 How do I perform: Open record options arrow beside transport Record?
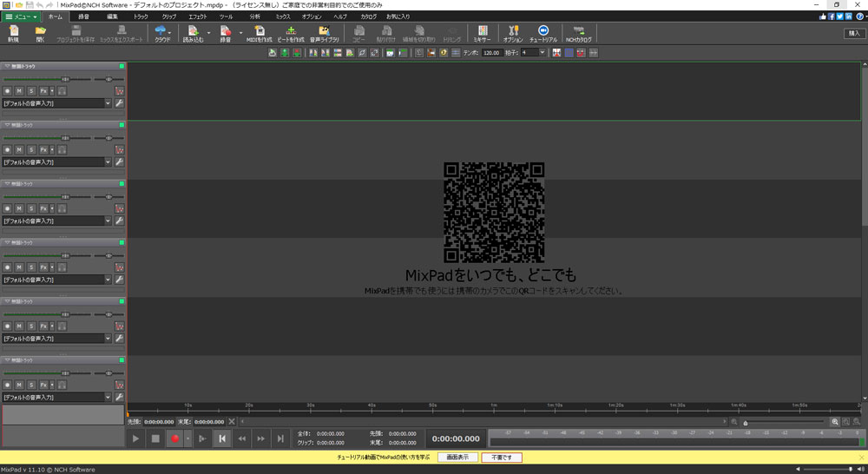[x=187, y=438]
